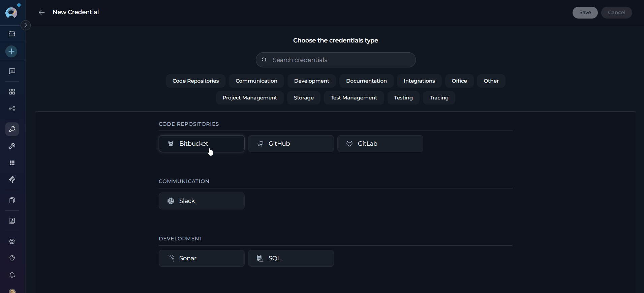Click the Sonar logo icon
The width and height of the screenshot is (644, 293).
click(x=171, y=258)
